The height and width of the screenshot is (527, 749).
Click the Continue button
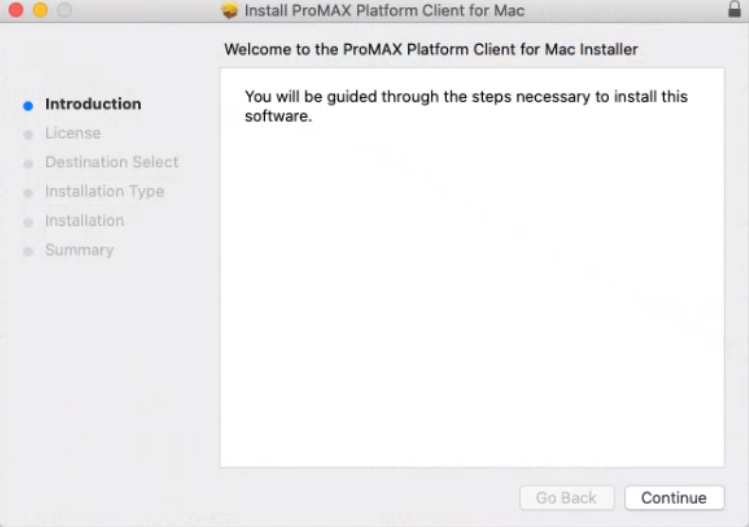tap(674, 498)
